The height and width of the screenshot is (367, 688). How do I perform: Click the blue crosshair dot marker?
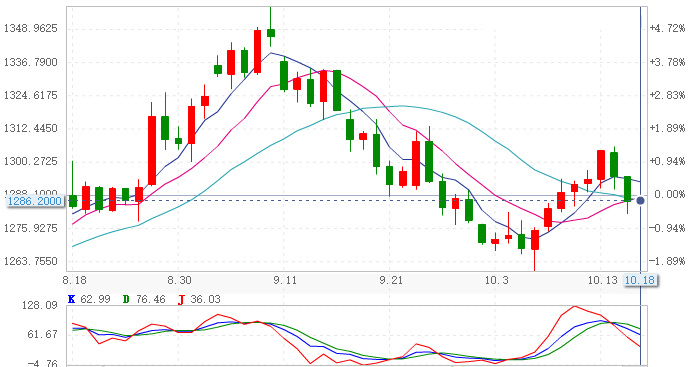(640, 201)
